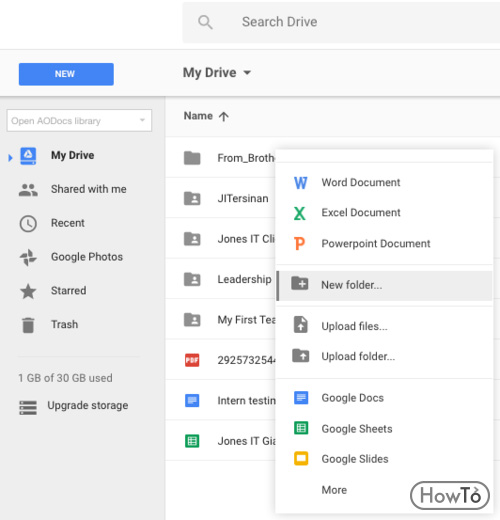
Task: Select Upload folder... menu entry
Action: click(x=384, y=356)
